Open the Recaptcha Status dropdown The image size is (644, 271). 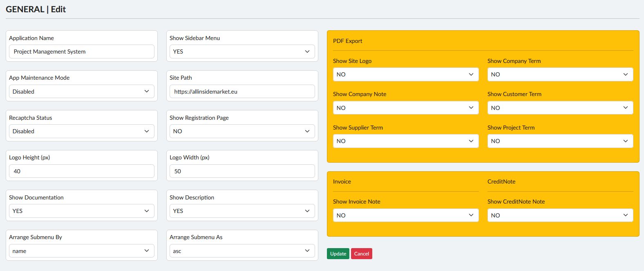(81, 131)
